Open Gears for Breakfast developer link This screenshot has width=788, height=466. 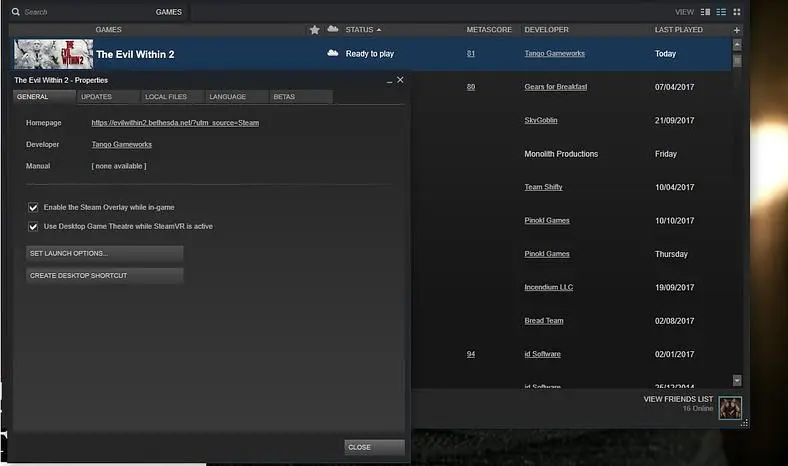555,86
